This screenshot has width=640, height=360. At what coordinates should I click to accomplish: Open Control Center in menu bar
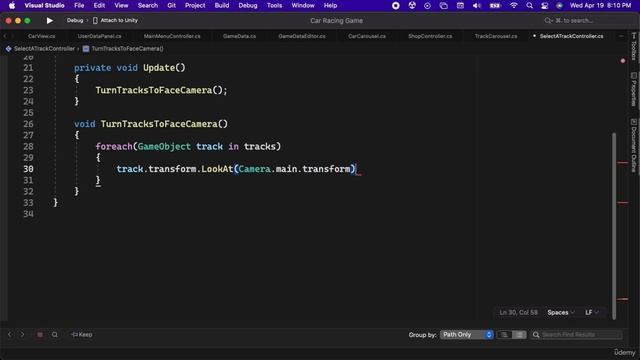pos(544,5)
